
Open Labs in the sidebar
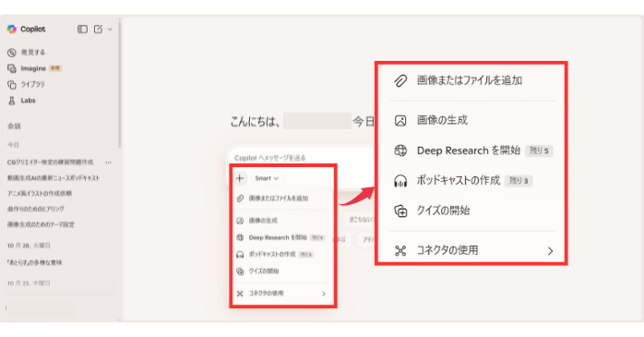[x=21, y=101]
